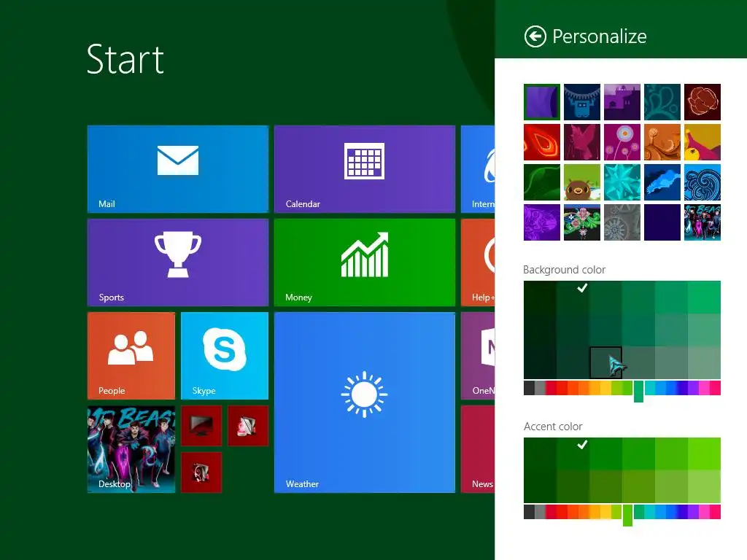The width and height of the screenshot is (747, 560).
Task: Go back from the Personalize panel
Action: 535,36
